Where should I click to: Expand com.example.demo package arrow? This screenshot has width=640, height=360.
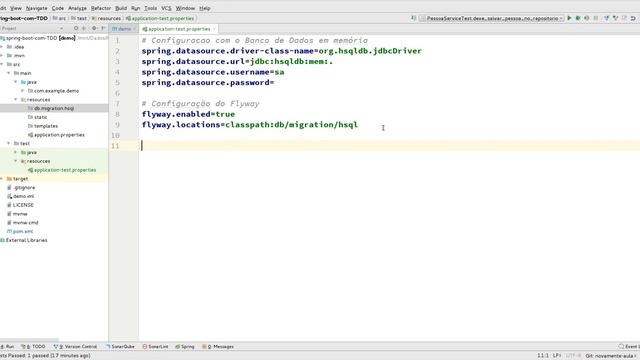[23, 91]
